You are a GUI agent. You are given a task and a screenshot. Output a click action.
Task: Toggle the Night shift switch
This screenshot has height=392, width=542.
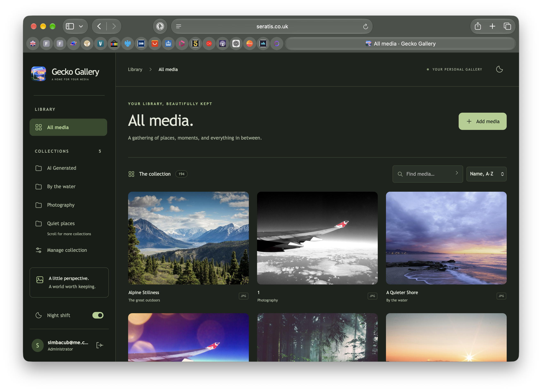point(98,315)
